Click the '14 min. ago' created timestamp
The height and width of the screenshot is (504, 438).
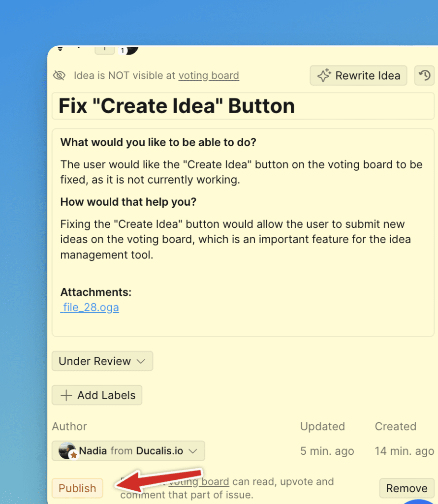point(404,451)
